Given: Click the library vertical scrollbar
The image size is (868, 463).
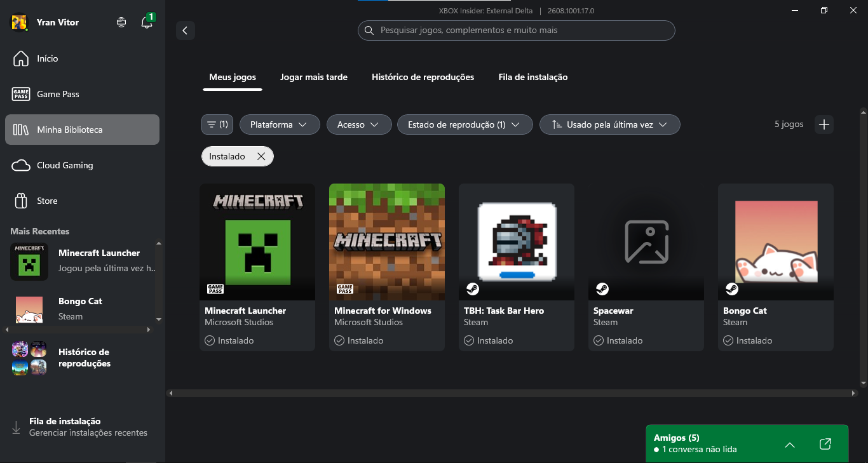Looking at the screenshot, I should point(863,248).
